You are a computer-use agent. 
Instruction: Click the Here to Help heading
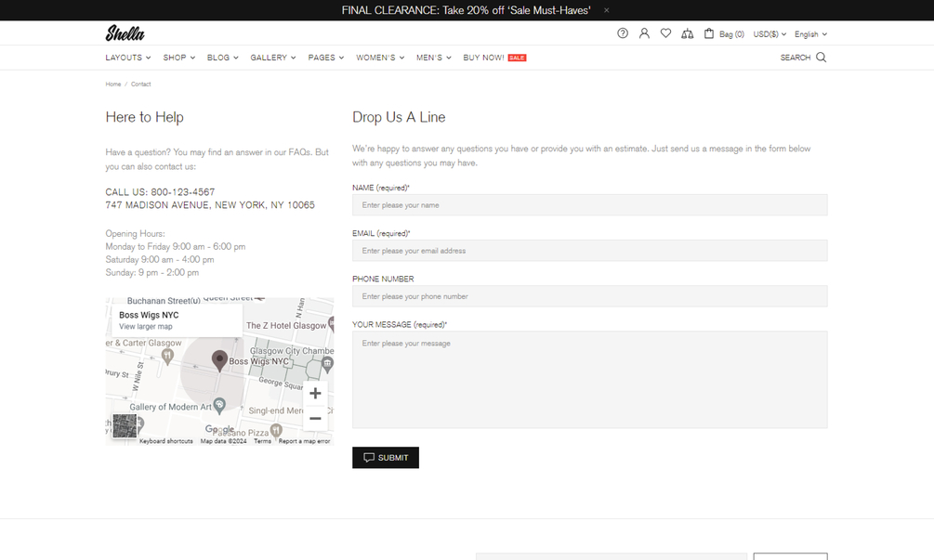point(145,117)
